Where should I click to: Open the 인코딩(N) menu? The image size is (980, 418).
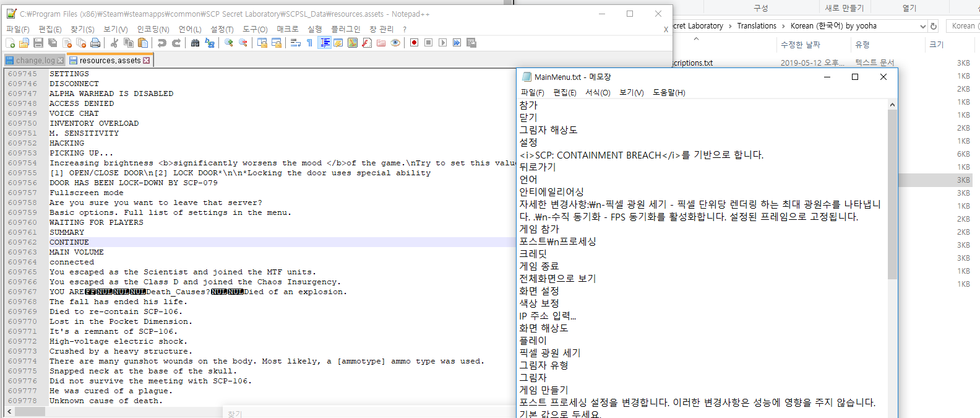(x=153, y=29)
